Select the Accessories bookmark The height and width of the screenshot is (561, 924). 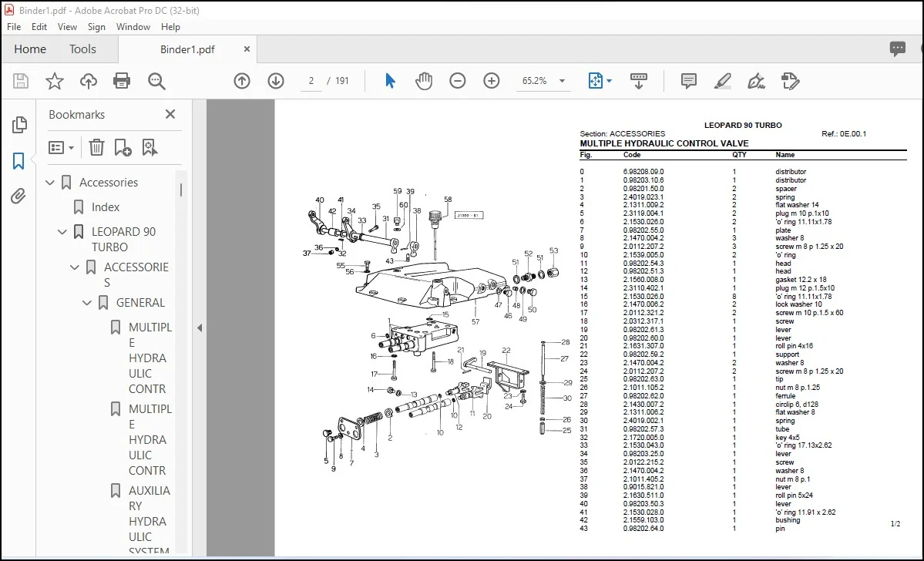[109, 182]
